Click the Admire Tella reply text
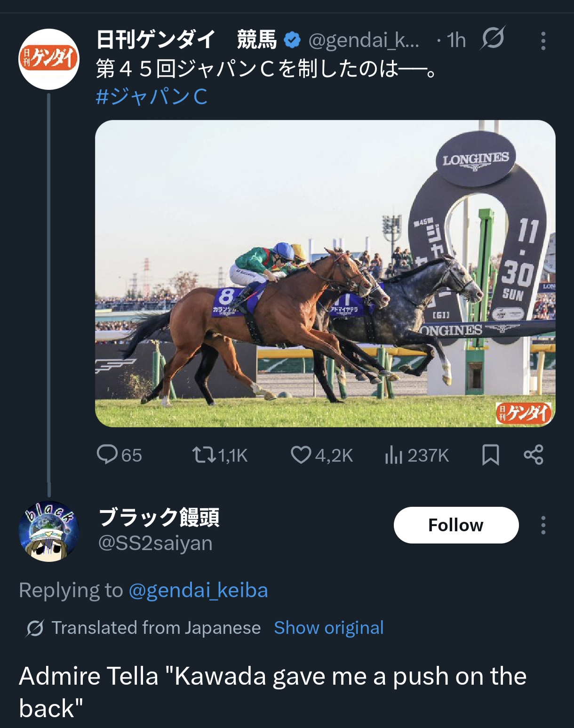This screenshot has height=728, width=574. [273, 692]
